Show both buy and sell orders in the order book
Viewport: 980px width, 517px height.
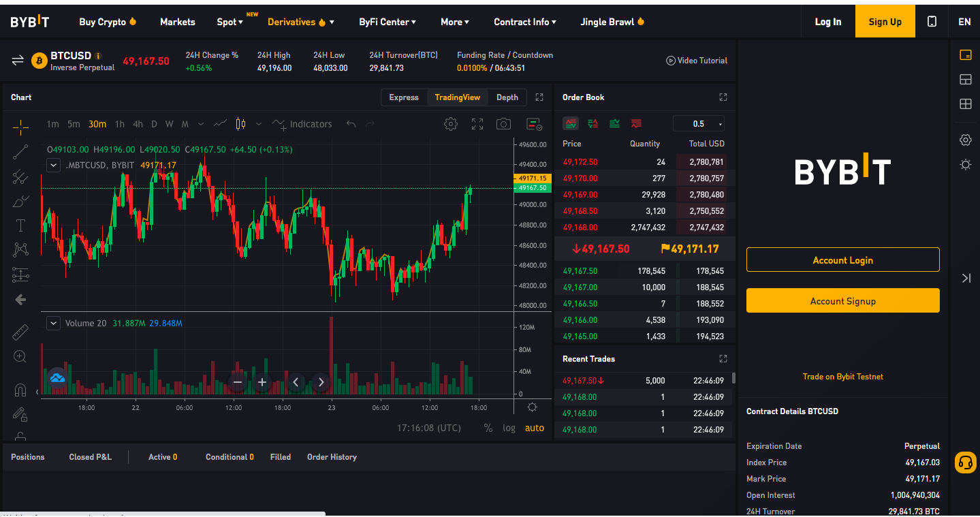[x=571, y=123]
